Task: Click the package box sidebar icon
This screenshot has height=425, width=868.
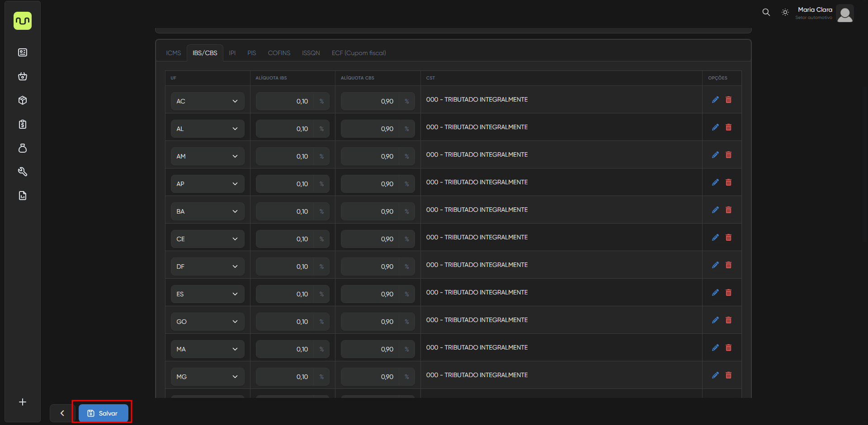Action: [x=23, y=100]
